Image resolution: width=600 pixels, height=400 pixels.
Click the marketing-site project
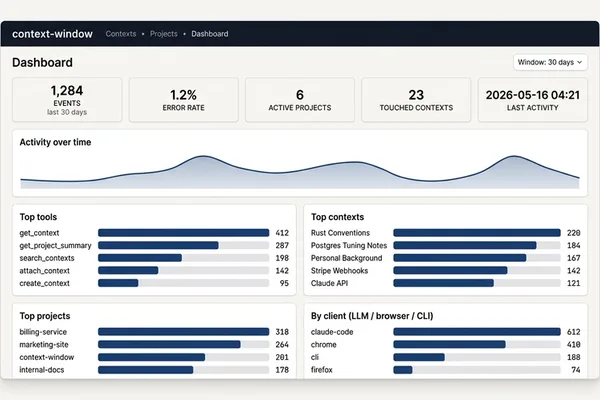point(44,344)
